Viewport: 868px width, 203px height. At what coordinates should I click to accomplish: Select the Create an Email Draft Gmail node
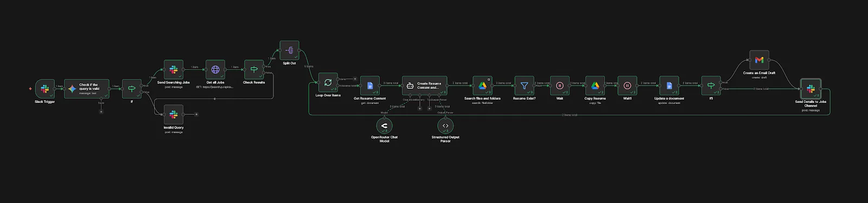[x=759, y=60]
